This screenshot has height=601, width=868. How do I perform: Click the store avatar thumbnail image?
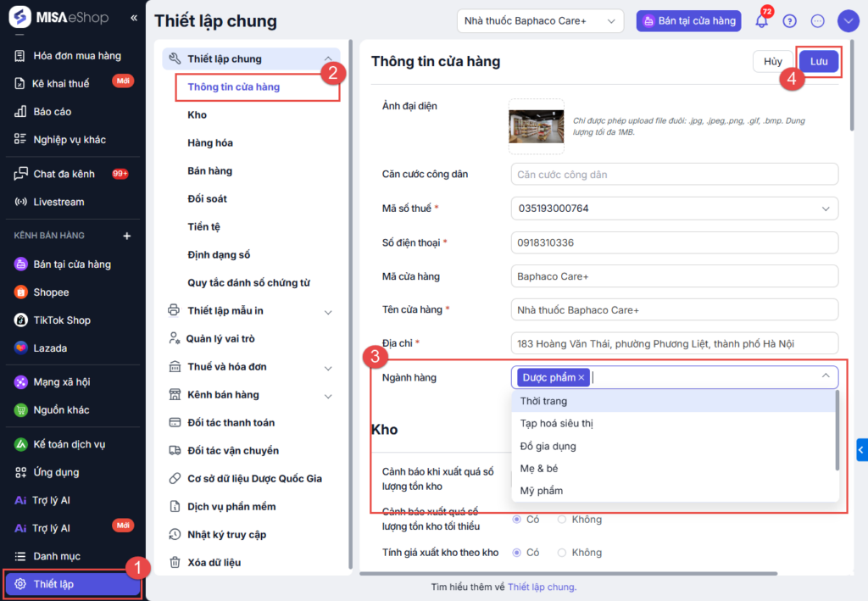pos(537,127)
